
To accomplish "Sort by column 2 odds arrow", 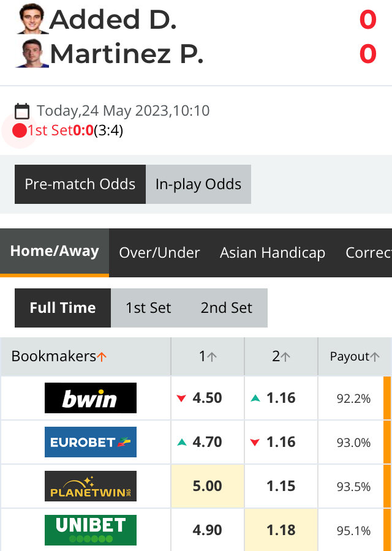I will [x=285, y=357].
